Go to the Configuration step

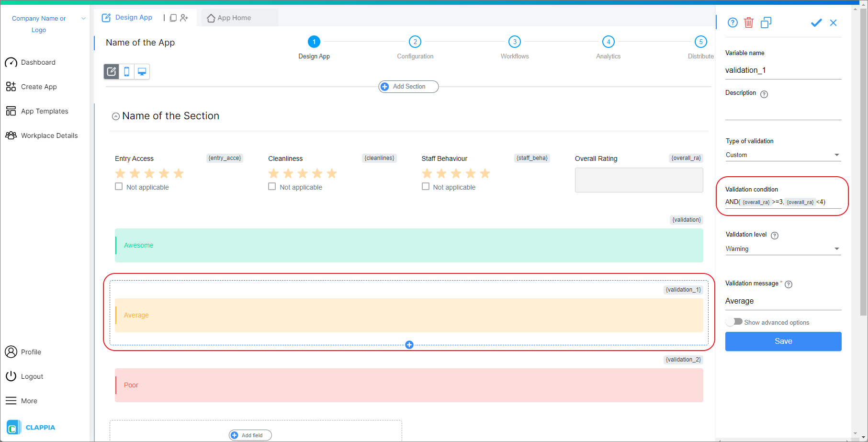[x=415, y=42]
